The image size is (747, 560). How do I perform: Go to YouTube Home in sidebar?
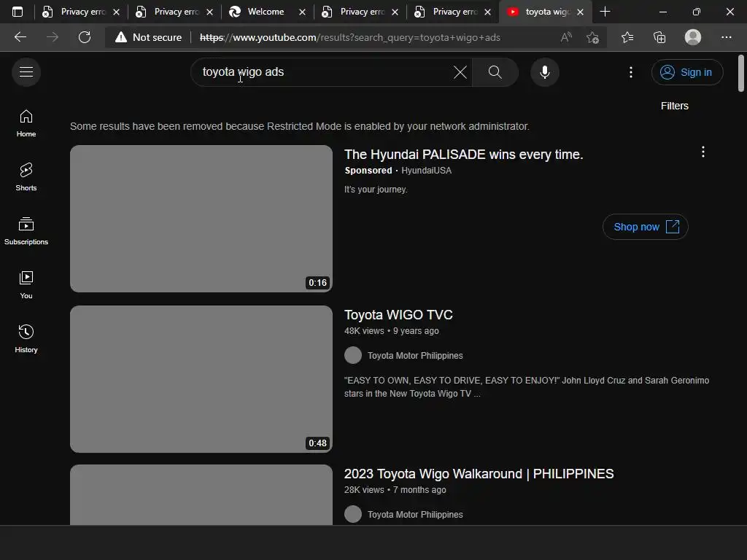[26, 123]
